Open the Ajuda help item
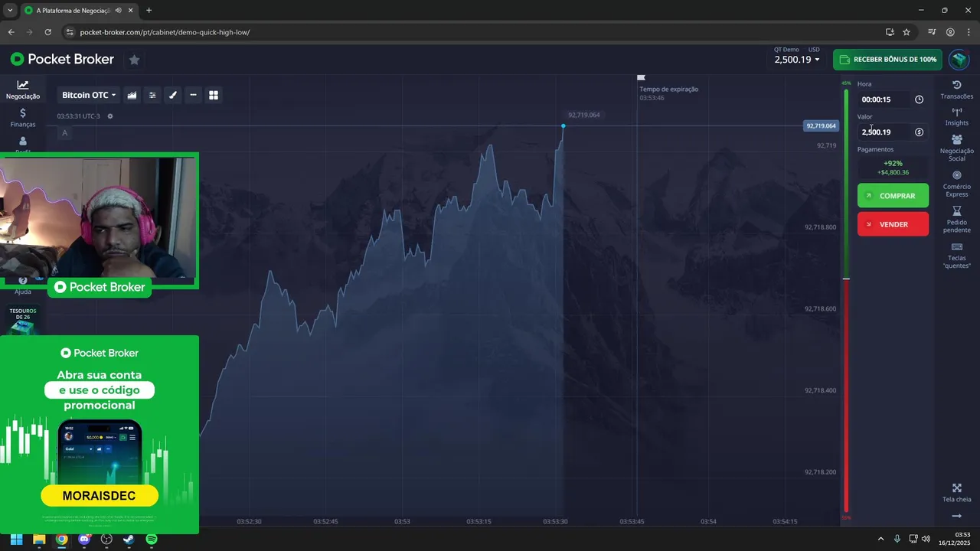The image size is (980, 551). 23,286
